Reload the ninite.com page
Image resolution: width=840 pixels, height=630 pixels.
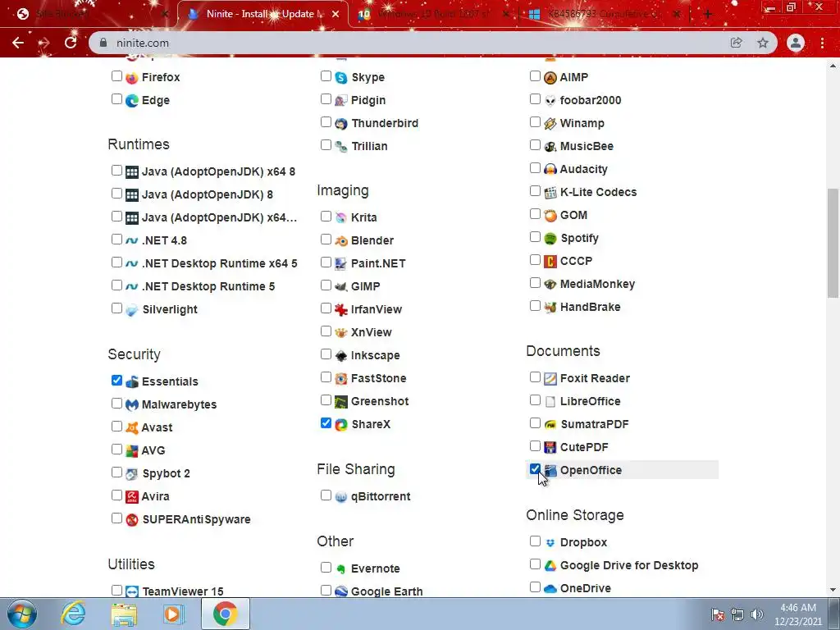click(71, 43)
